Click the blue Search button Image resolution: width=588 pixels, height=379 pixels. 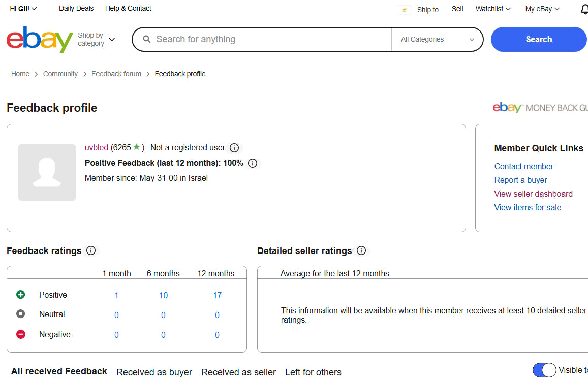click(538, 40)
